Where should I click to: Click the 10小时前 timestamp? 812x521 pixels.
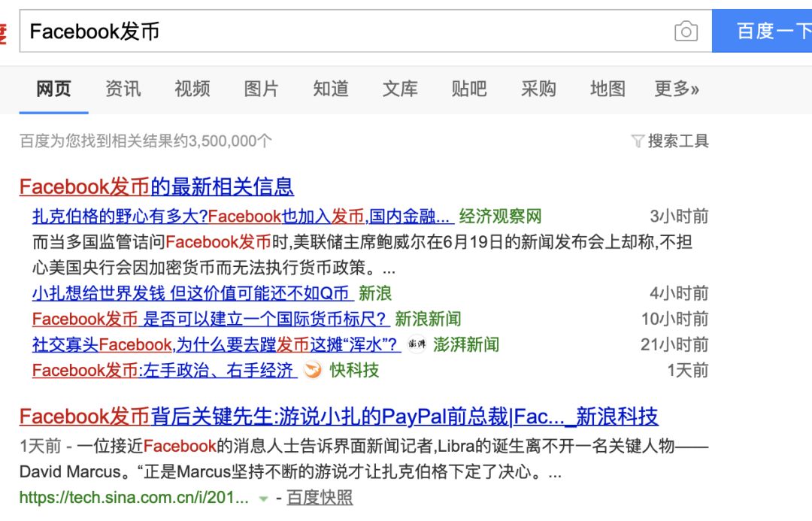(674, 319)
